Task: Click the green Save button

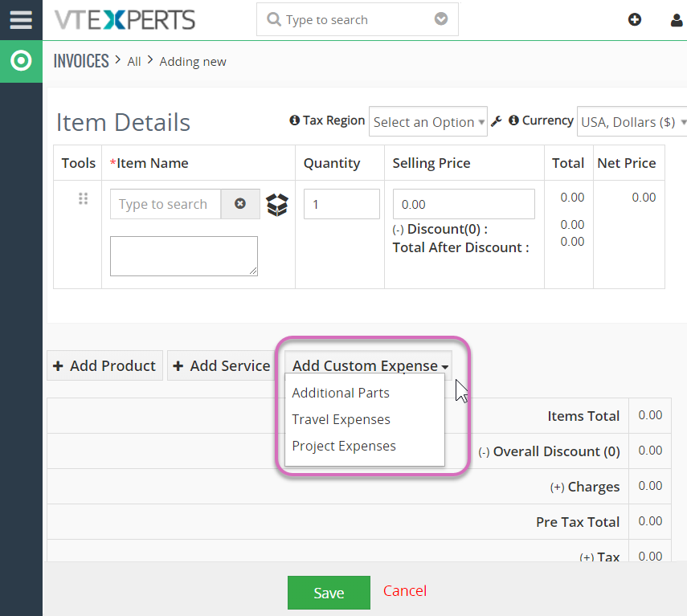Action: click(x=329, y=593)
